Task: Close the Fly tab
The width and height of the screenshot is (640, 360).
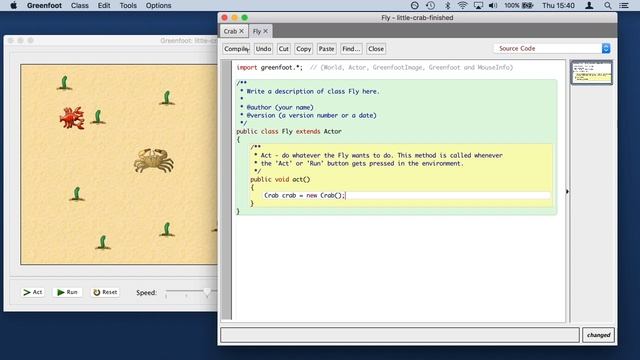Action: tap(266, 31)
